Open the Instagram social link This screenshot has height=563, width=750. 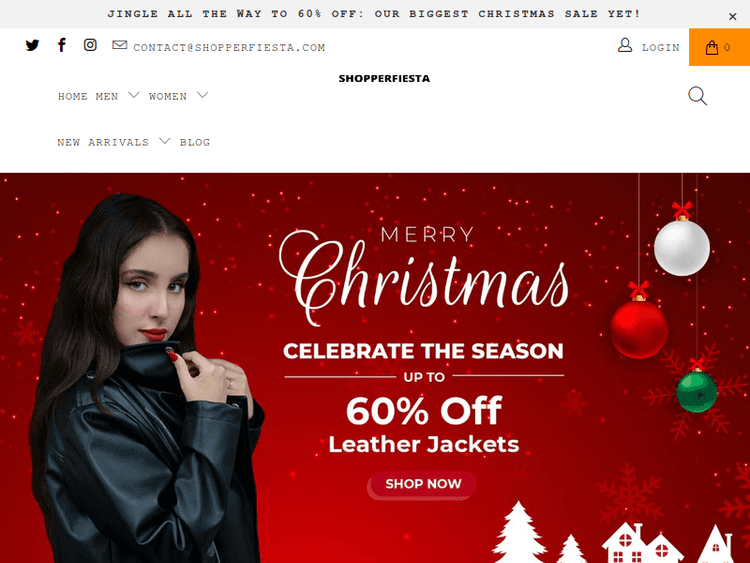pos(90,45)
